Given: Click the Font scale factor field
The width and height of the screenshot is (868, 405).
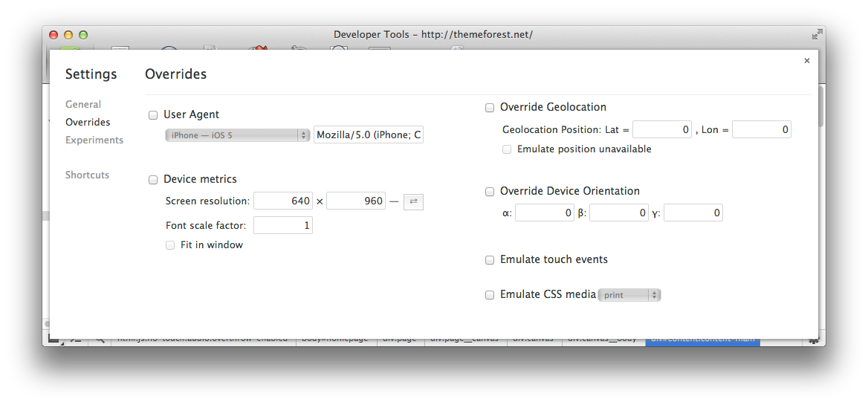Looking at the screenshot, I should pyautogui.click(x=283, y=225).
